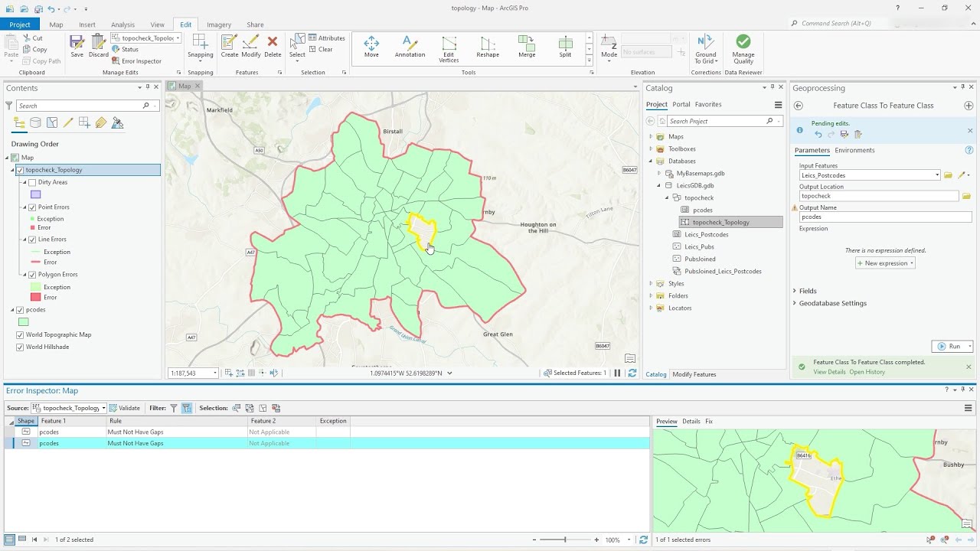This screenshot has height=551, width=980.
Task: Open the map scale dropdown
Action: pos(215,373)
